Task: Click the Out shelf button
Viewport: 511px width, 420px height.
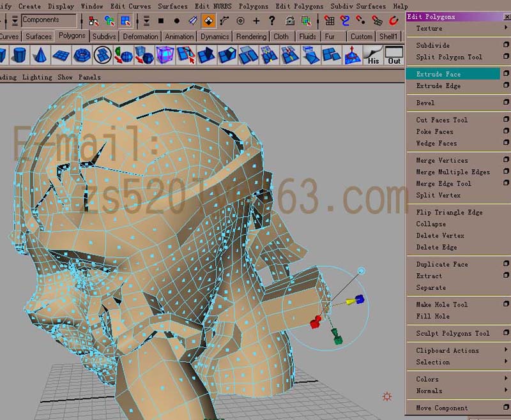Action: click(x=394, y=55)
